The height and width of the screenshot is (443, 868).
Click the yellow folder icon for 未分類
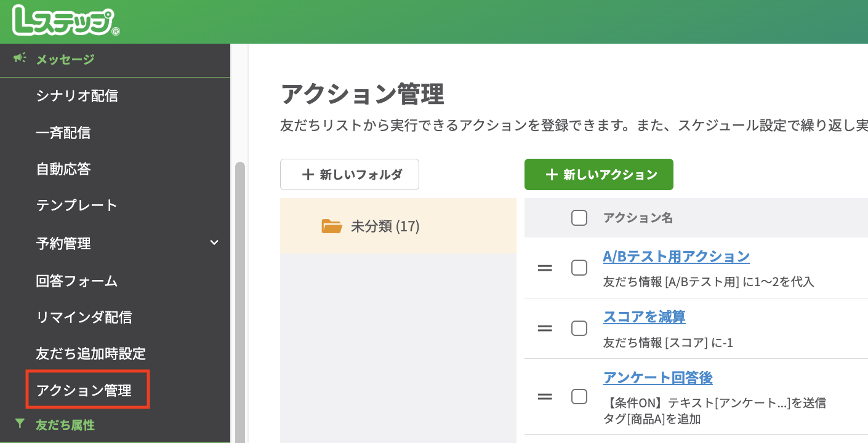tap(332, 226)
